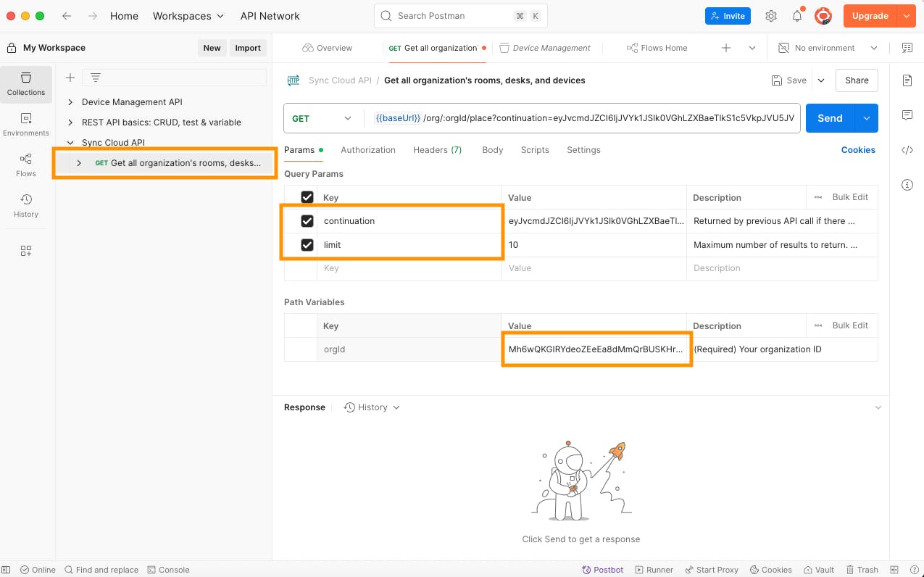Open the request info icon
This screenshot has height=577, width=924.
click(907, 185)
